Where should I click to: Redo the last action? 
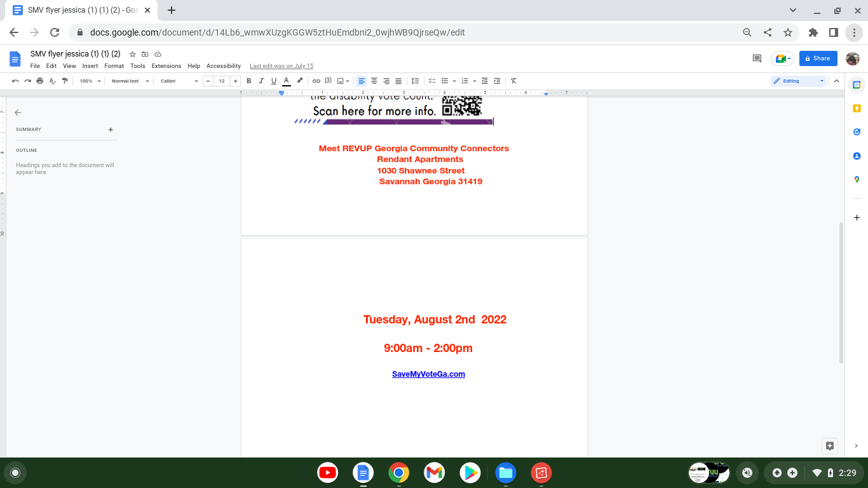(27, 81)
